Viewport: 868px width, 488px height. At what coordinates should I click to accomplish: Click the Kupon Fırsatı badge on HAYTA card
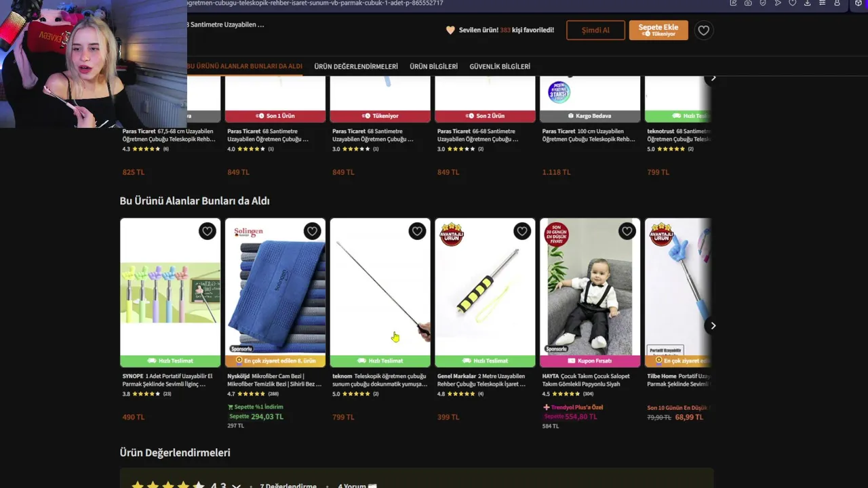click(x=590, y=361)
